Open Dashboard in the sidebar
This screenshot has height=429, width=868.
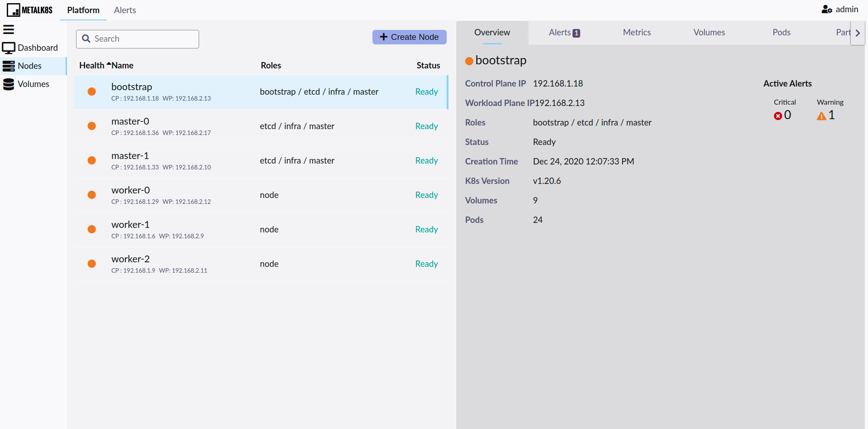33,48
